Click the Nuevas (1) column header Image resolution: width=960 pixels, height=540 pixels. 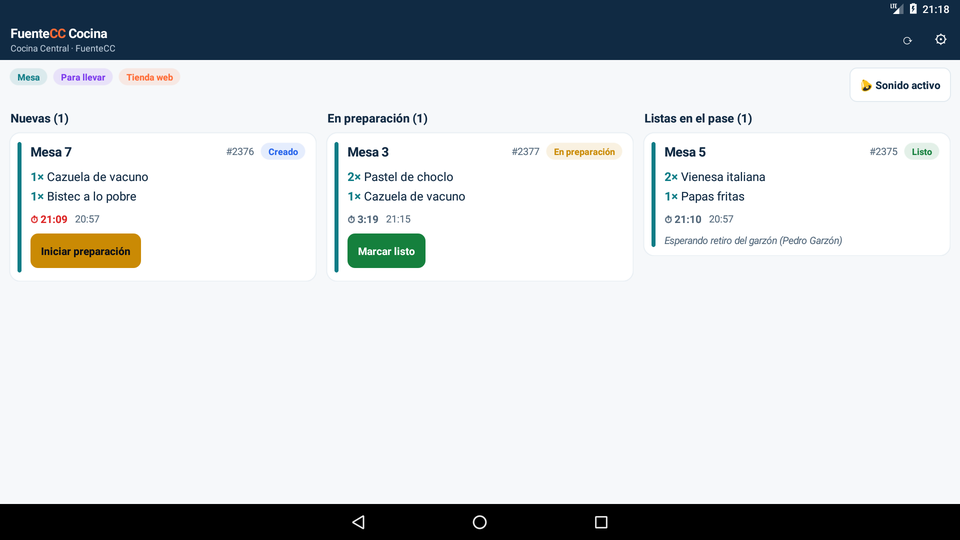tap(39, 118)
